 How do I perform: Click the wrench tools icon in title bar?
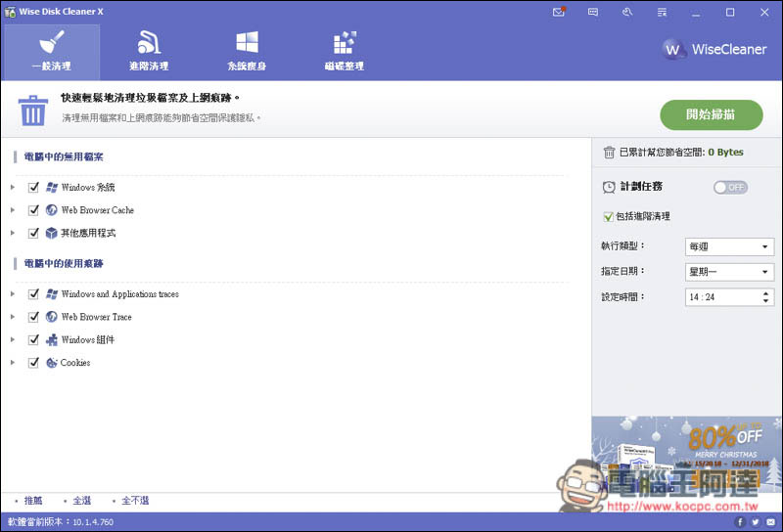tap(627, 12)
